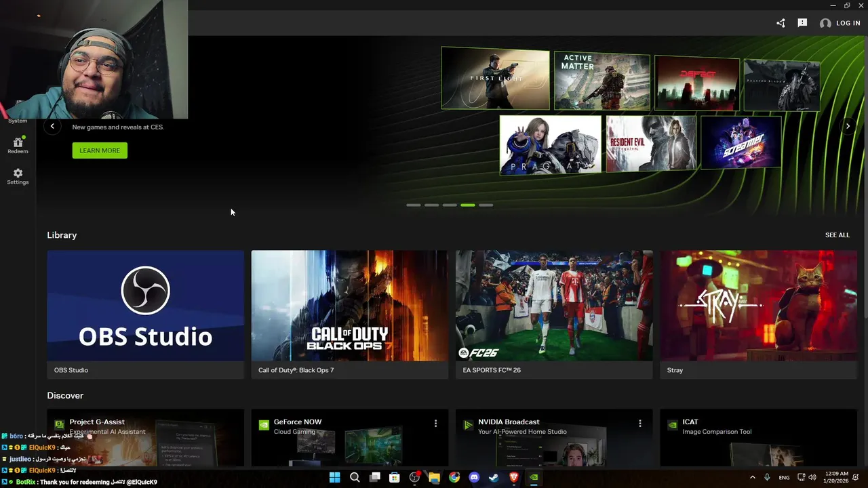Switch ENG input language indicator
The width and height of the screenshot is (868, 488).
click(784, 478)
